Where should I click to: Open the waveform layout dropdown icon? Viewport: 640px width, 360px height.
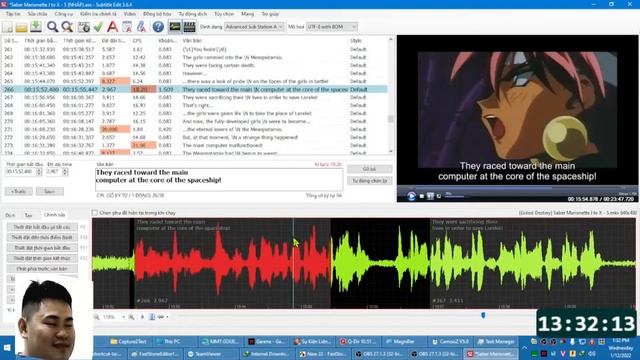162,317
